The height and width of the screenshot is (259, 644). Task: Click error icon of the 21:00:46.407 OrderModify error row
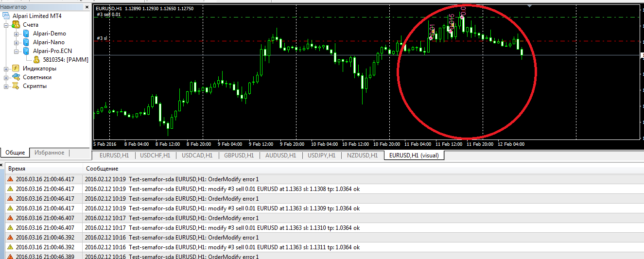click(x=10, y=218)
